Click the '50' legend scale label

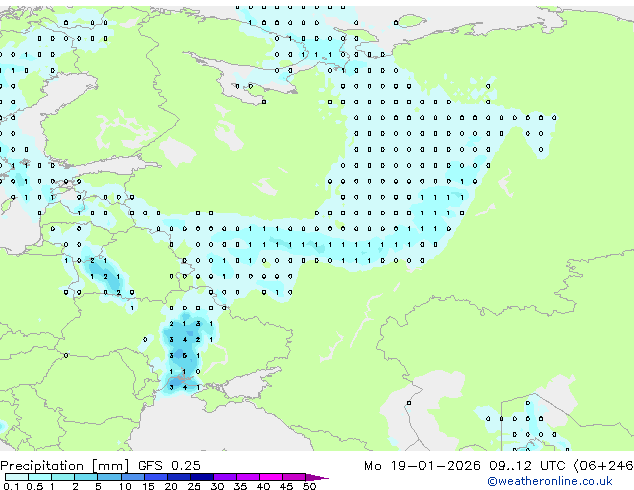pyautogui.click(x=309, y=486)
